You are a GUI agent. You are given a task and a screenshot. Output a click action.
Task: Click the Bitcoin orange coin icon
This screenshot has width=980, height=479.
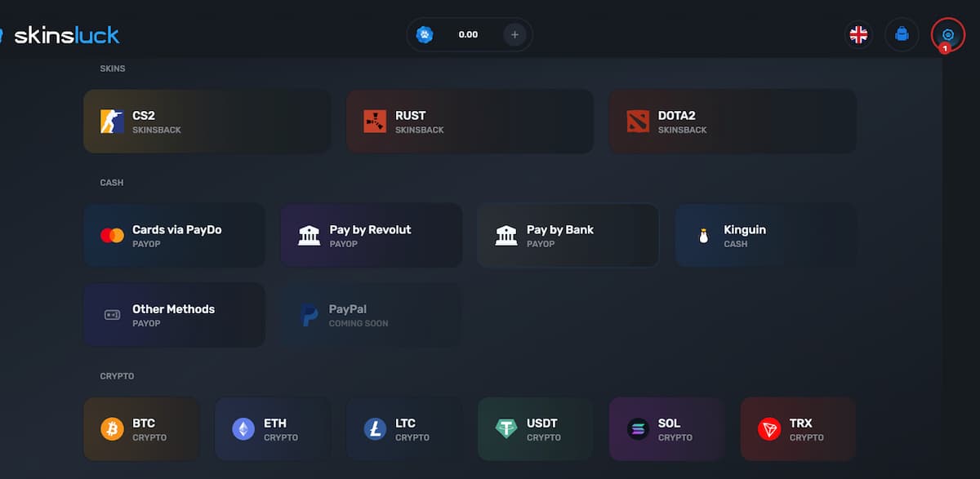[112, 429]
